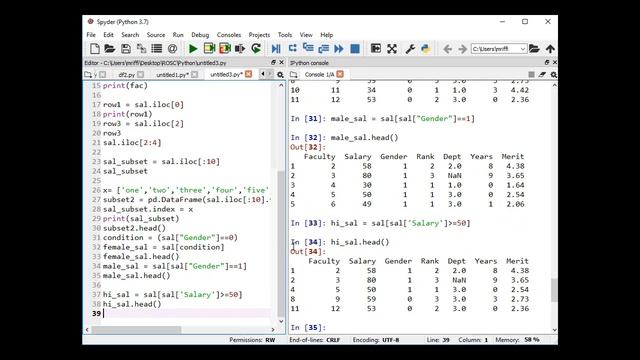Image resolution: width=640 pixels, height=360 pixels.
Task: Open the Help menu
Action: (x=327, y=35)
